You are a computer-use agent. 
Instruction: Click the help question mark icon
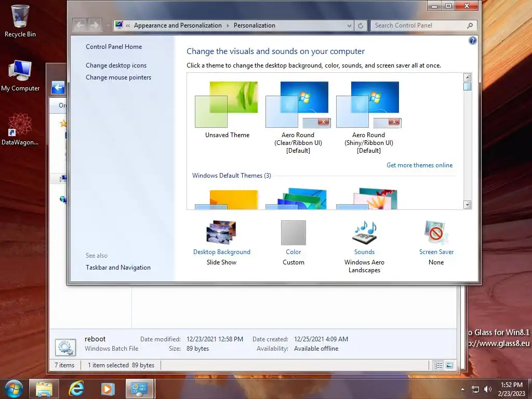coord(472,41)
